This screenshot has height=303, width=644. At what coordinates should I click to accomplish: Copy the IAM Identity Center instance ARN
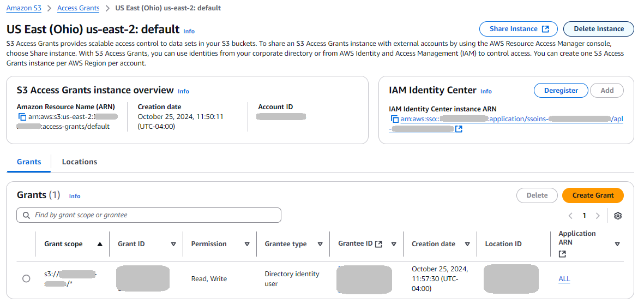click(x=395, y=119)
